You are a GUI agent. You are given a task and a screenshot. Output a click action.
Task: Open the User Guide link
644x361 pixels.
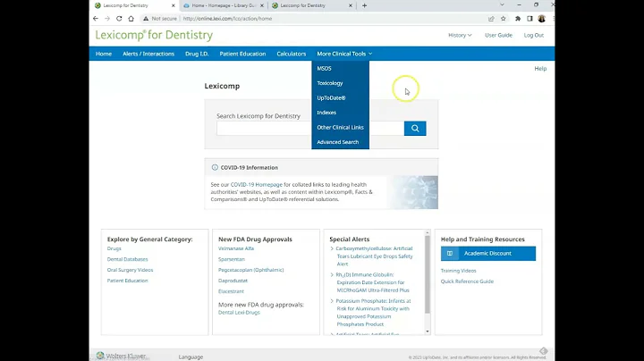coord(498,35)
